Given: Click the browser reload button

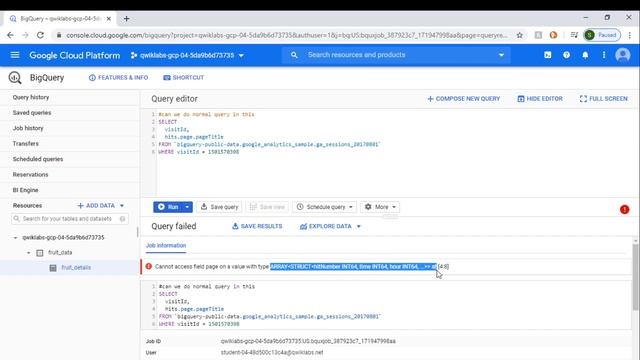Looking at the screenshot, I should (x=40, y=35).
